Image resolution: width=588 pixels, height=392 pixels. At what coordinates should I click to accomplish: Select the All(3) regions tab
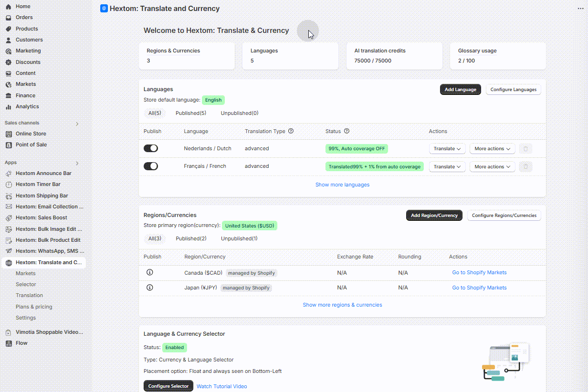tap(155, 238)
